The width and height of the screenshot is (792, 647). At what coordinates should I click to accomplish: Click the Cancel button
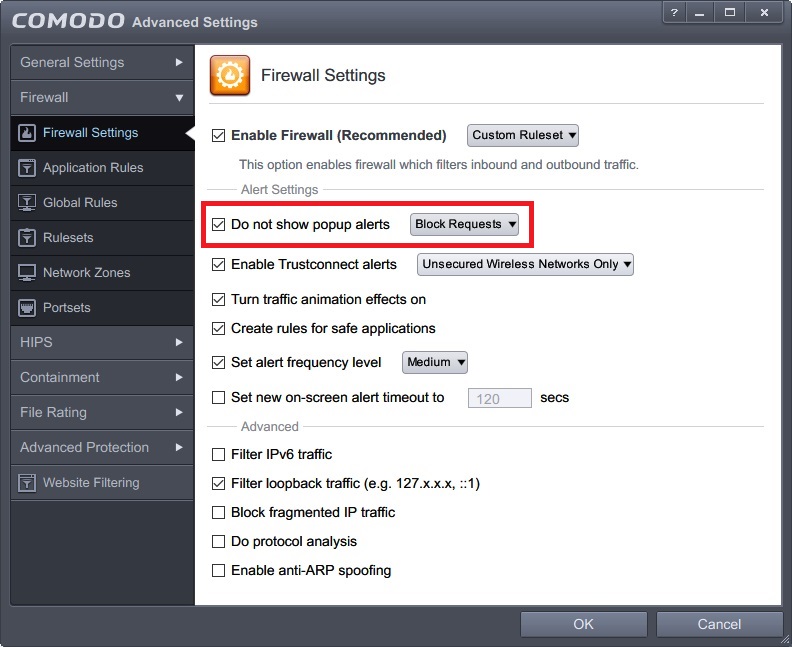pyautogui.click(x=719, y=624)
